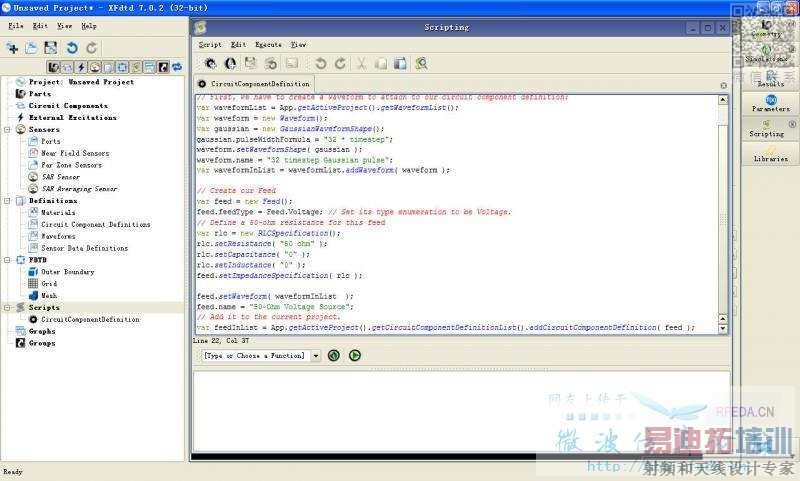The height and width of the screenshot is (481, 800).
Task: Undo via the blue arrow in main toolbar
Action: coord(72,48)
